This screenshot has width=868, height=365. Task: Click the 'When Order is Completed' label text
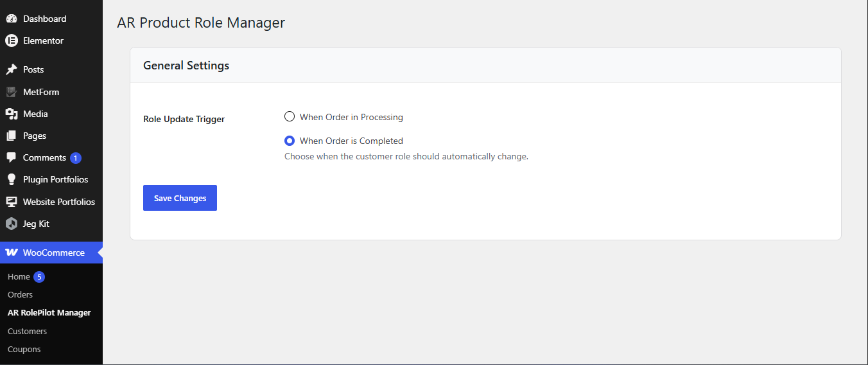pyautogui.click(x=351, y=141)
